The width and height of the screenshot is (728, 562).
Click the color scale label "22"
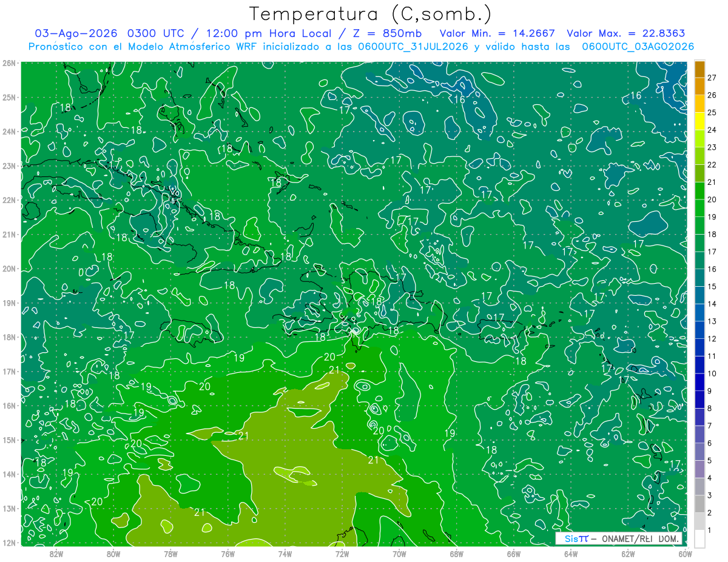712,165
